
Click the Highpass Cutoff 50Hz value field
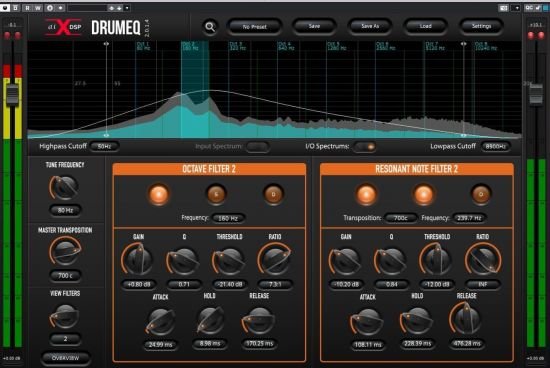tap(104, 146)
